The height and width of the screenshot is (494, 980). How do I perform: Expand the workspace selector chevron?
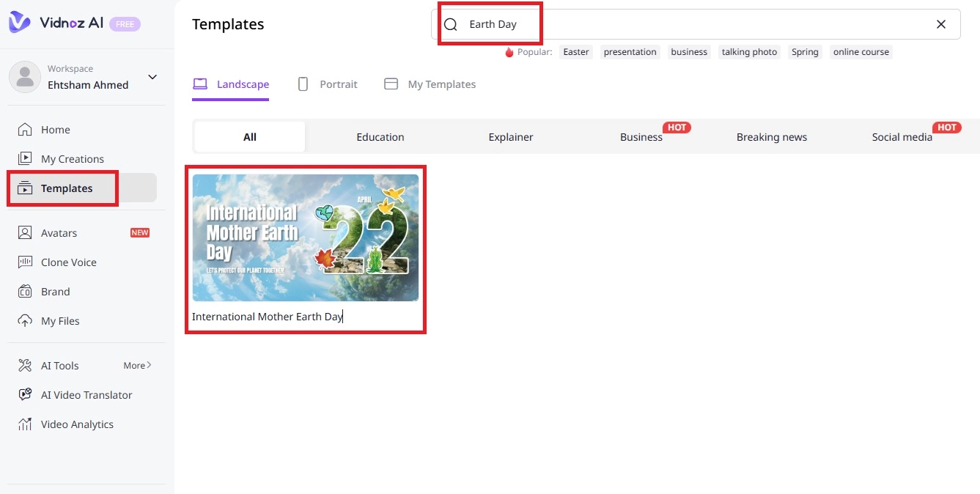[152, 76]
